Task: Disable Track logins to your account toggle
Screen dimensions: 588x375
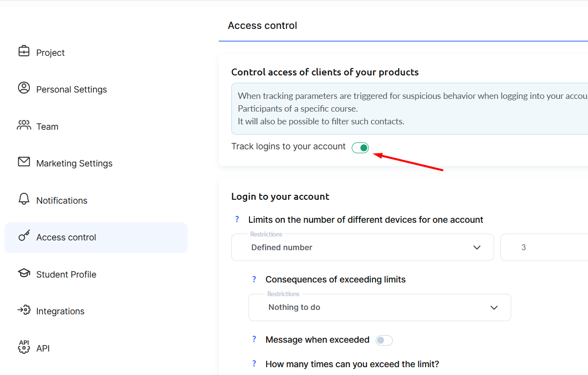Action: coord(360,148)
